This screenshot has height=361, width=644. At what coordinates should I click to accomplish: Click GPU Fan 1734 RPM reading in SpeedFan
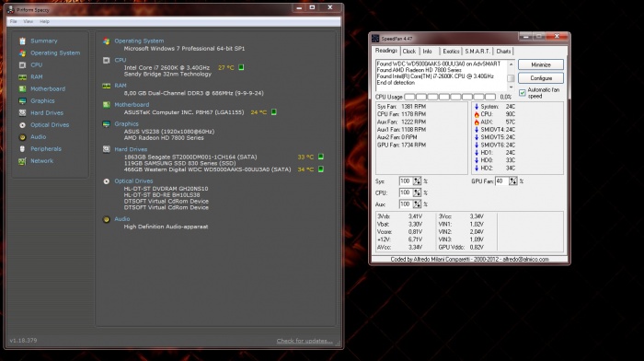tap(401, 146)
